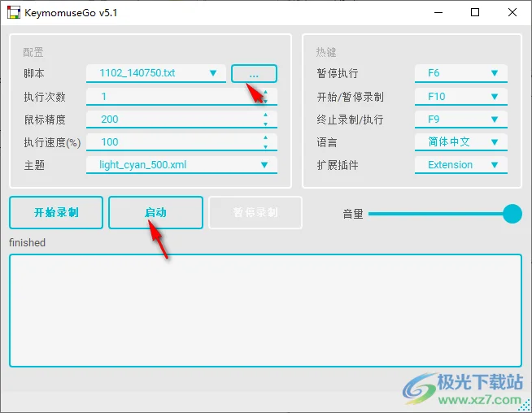Click the '...' browse script button

coord(254,73)
